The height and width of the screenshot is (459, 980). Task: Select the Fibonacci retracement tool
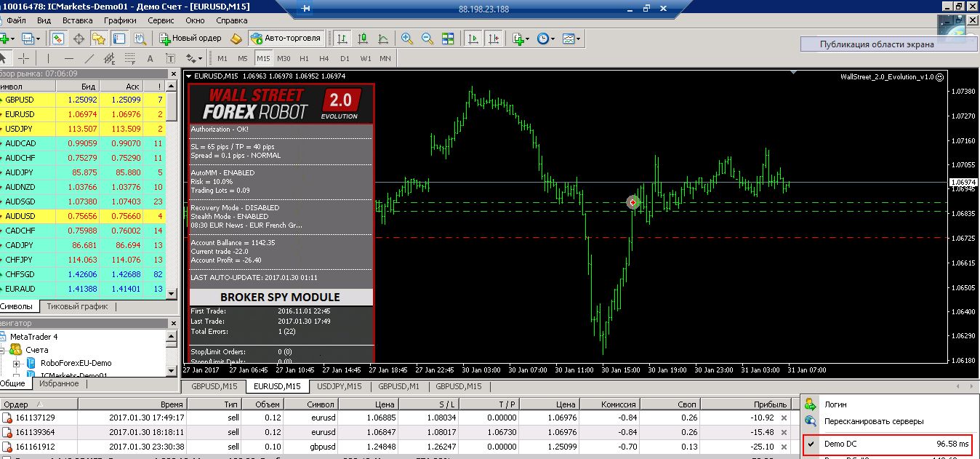tap(129, 58)
